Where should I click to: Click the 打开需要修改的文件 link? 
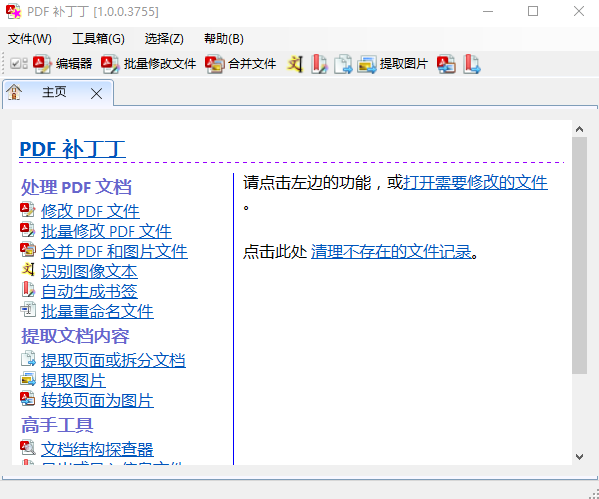pyautogui.click(x=475, y=182)
